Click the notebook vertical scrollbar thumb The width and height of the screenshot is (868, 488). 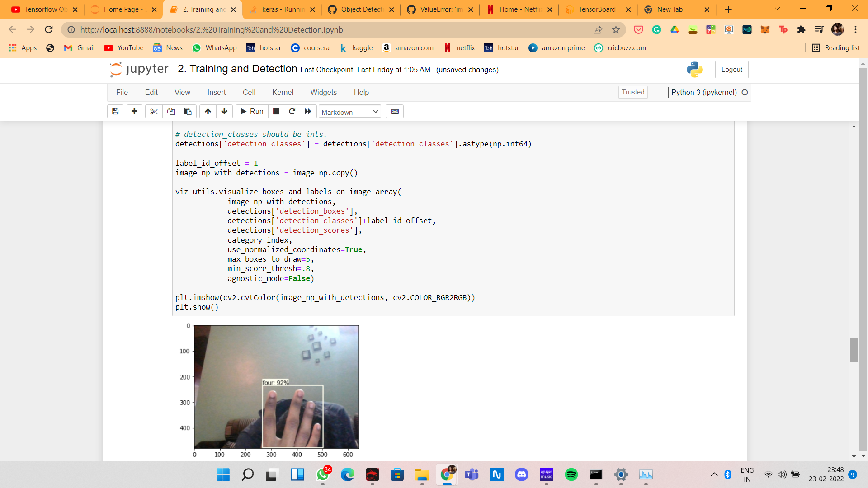854,349
